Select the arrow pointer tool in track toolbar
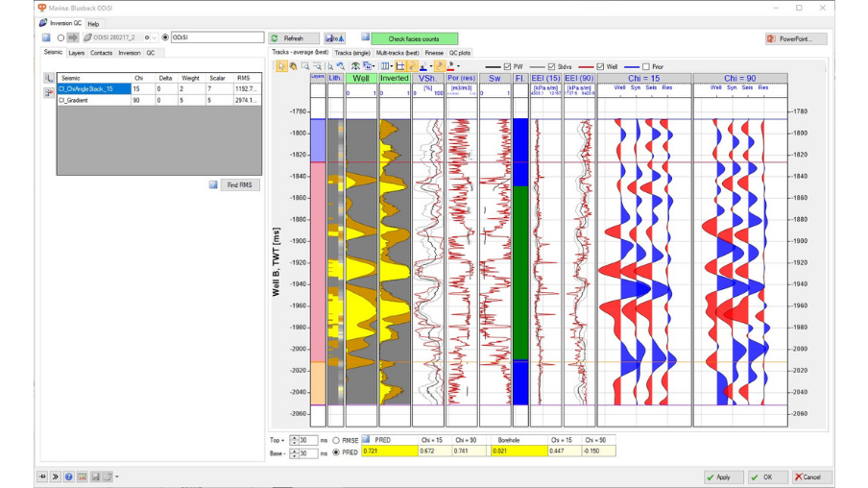This screenshot has width=868, height=488. 281,66
